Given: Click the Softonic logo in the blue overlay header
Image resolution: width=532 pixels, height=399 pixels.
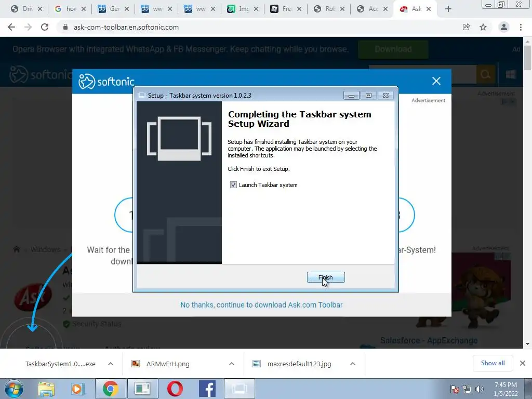Looking at the screenshot, I should pyautogui.click(x=107, y=82).
